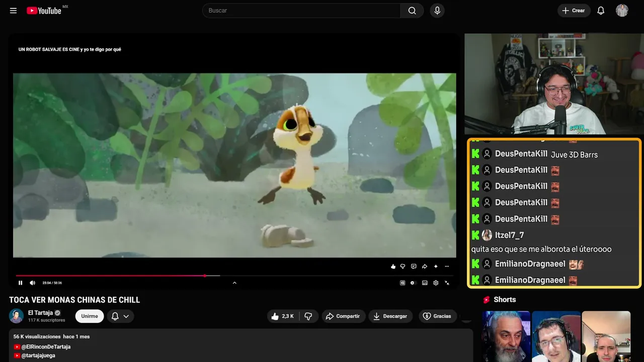Open the subscription bell dropdown

pos(120,316)
